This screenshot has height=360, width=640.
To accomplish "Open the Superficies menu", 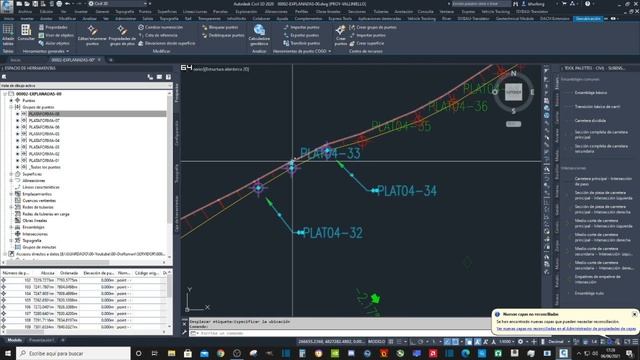I will [167, 12].
